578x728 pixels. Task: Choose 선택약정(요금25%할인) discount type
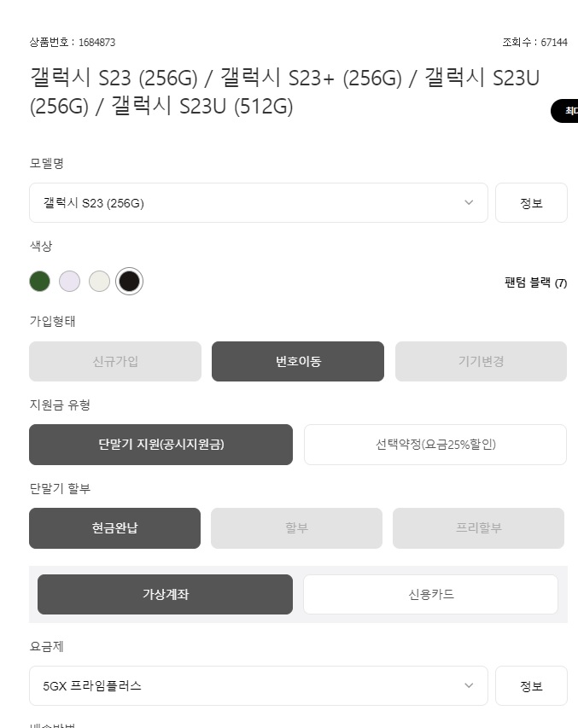[x=435, y=444]
